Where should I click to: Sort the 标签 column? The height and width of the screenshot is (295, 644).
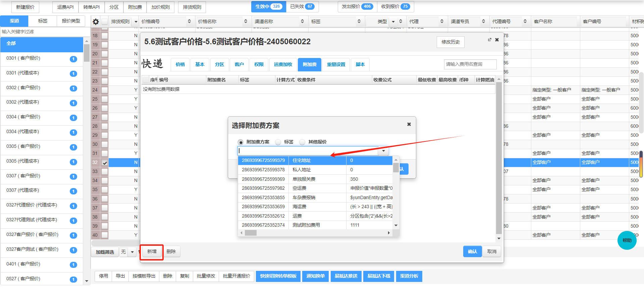(x=359, y=21)
